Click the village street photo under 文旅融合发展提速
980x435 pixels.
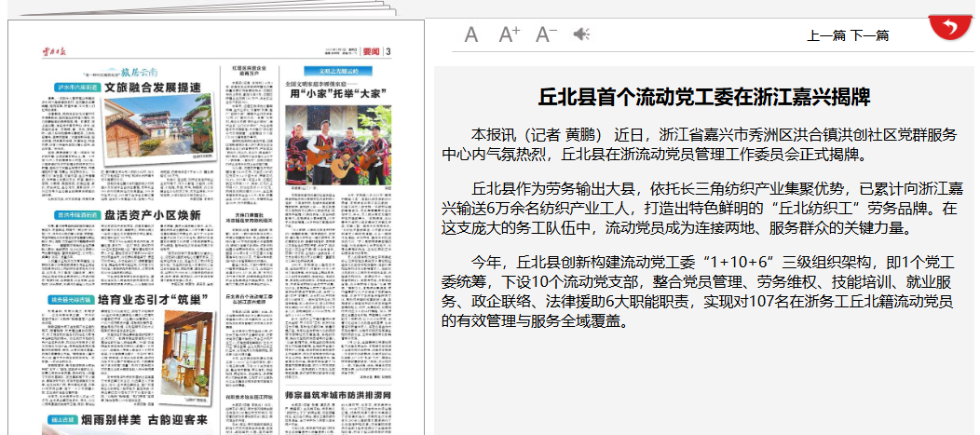157,127
